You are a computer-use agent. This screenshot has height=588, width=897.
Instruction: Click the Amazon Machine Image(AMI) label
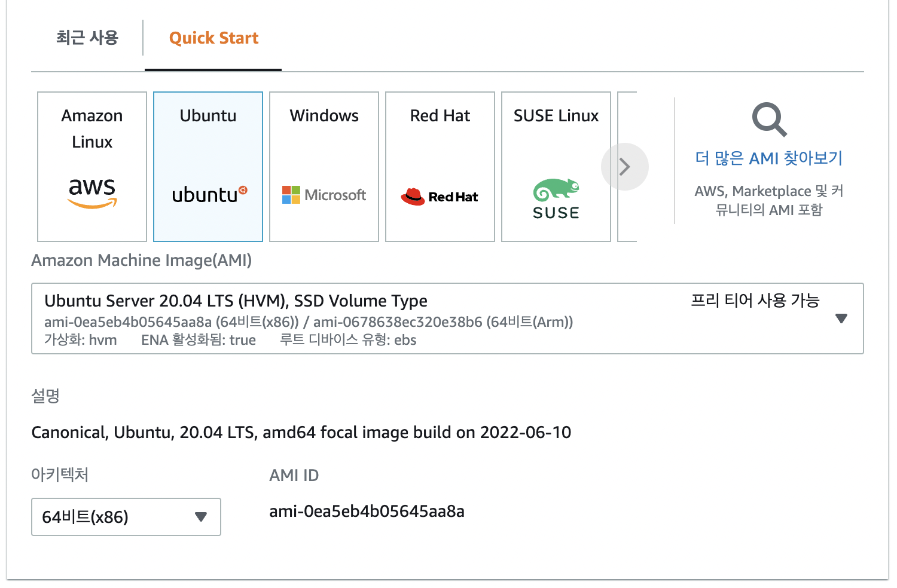[142, 261]
